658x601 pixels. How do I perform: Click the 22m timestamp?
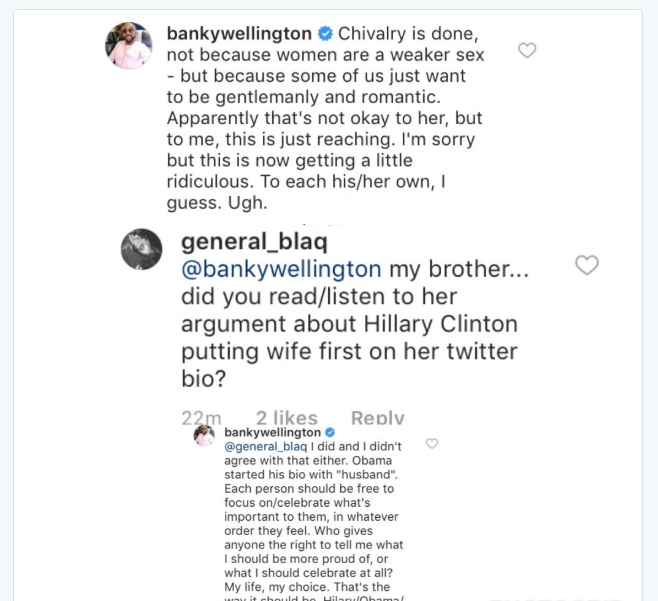tap(201, 418)
